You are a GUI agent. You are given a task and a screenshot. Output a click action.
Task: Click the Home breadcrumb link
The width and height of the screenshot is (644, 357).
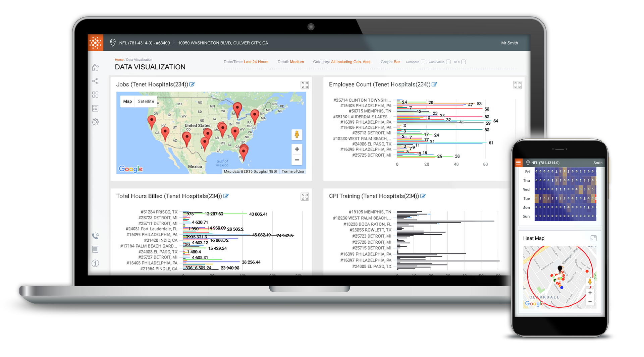coord(119,59)
